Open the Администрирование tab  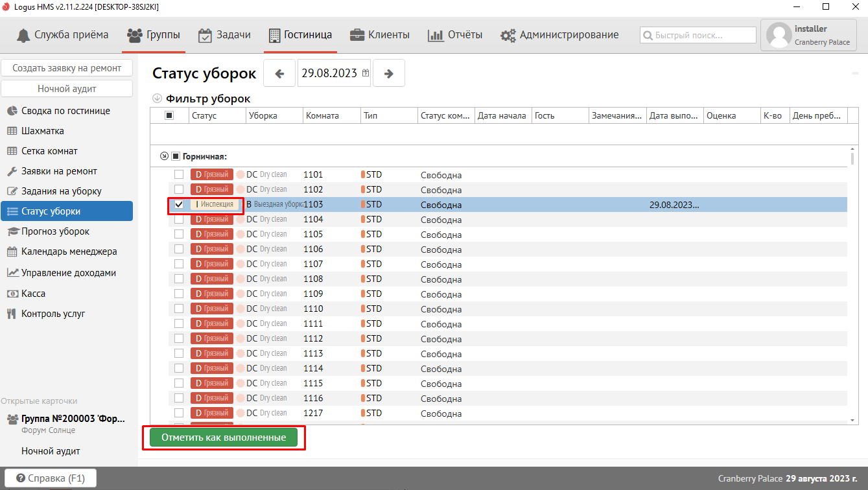point(559,35)
